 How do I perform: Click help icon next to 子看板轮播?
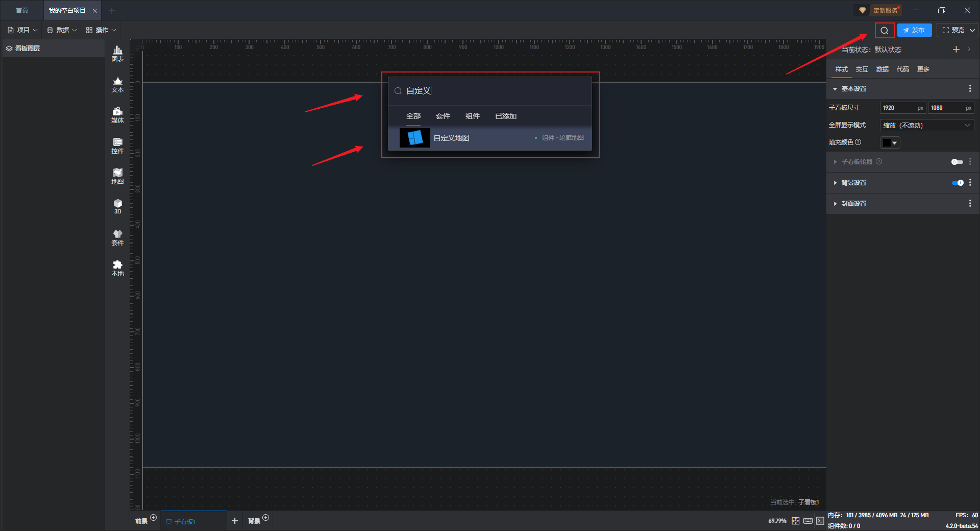tap(879, 161)
